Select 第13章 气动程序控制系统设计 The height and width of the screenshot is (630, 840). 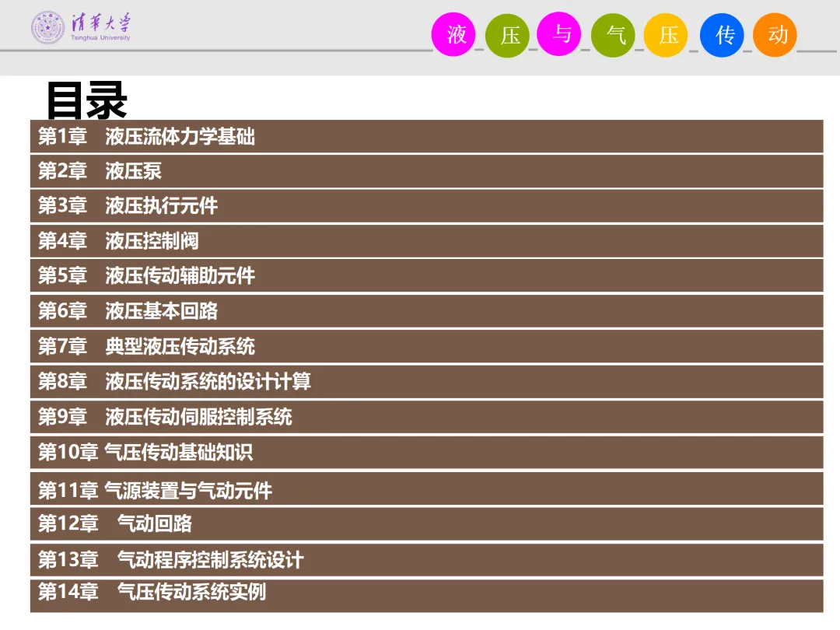(x=426, y=560)
